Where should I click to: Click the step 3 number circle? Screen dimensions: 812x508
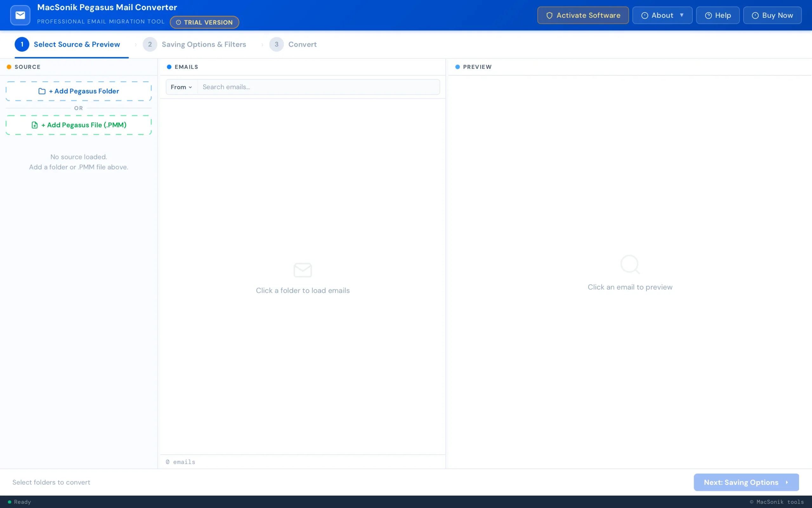point(277,44)
